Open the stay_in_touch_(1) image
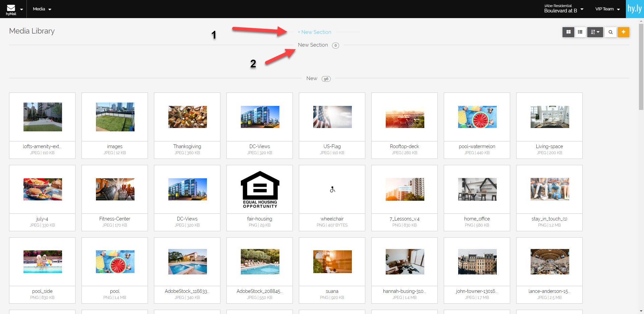This screenshot has height=314, width=644. point(550,189)
